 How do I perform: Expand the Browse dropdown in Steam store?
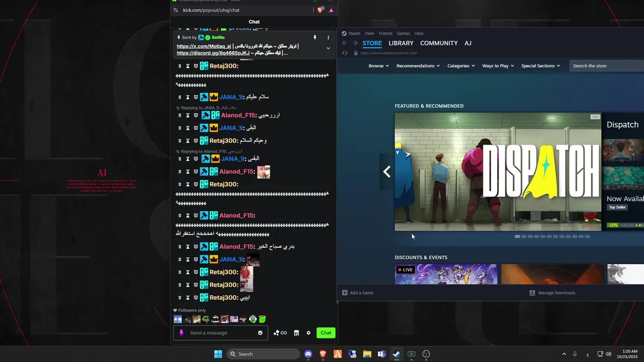pos(378,66)
